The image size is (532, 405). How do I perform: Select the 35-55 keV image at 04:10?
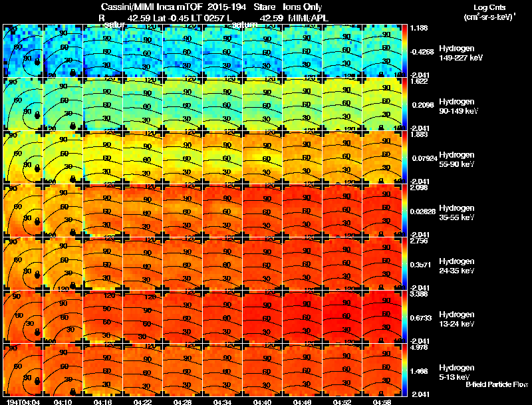pyautogui.click(x=63, y=210)
